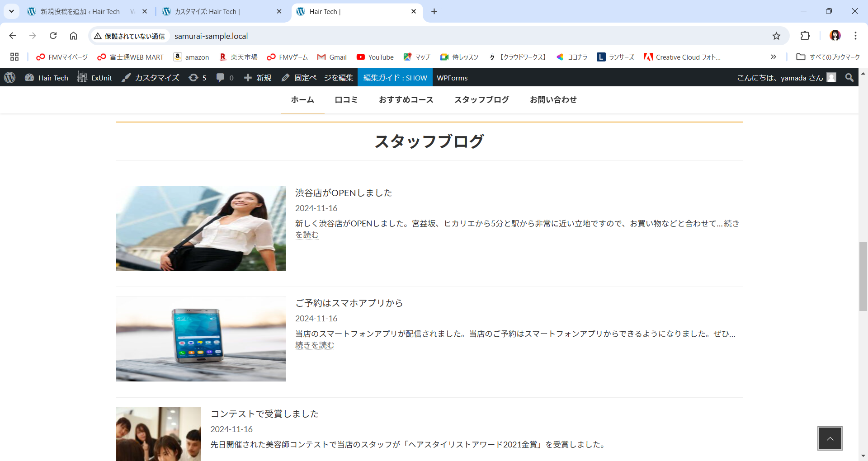The image size is (868, 461).
Task: Open yamada user avatar in admin bar
Action: click(x=831, y=78)
